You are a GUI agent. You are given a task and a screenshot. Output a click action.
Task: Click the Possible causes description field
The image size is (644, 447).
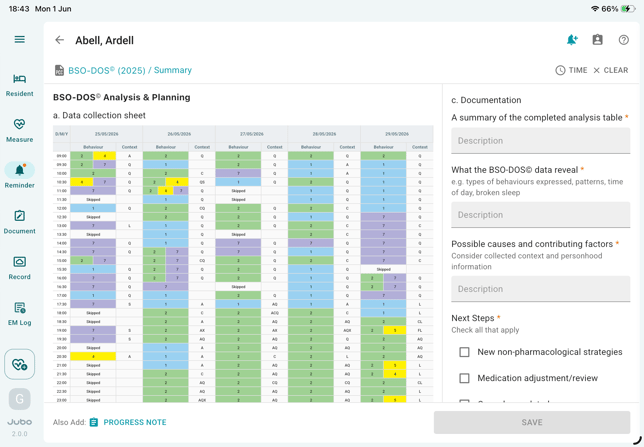click(x=540, y=289)
